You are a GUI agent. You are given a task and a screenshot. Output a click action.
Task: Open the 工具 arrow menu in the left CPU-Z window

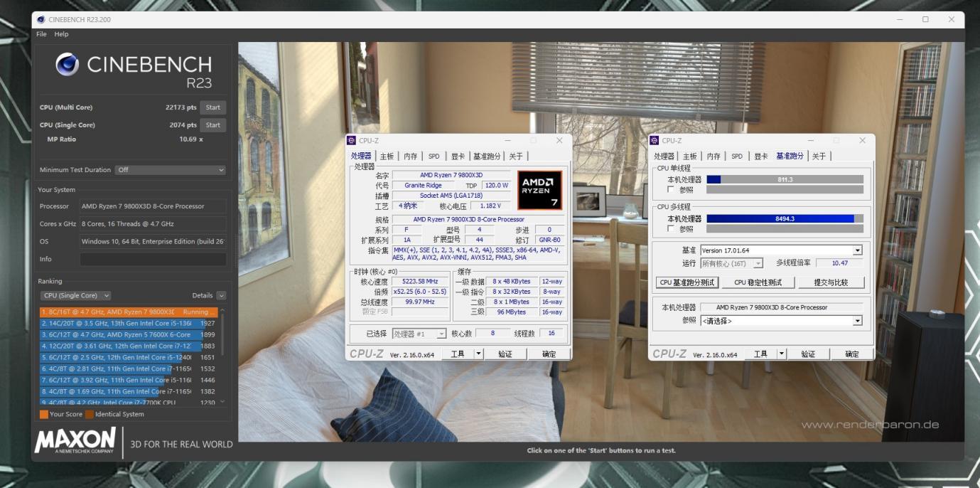point(478,354)
